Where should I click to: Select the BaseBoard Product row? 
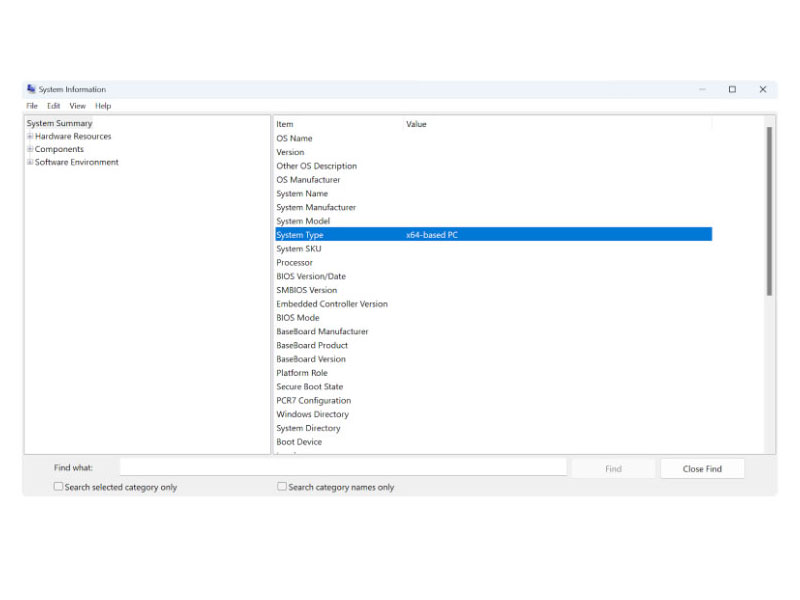click(x=493, y=345)
